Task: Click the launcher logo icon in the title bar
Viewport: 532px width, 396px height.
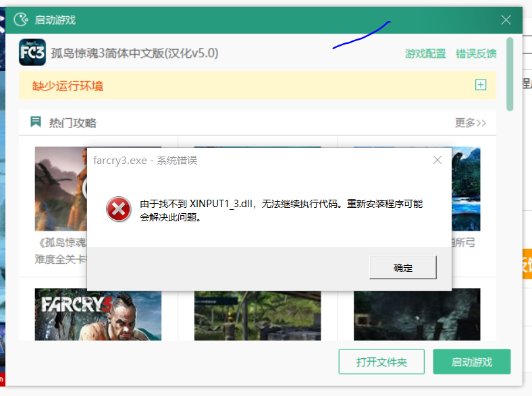Action: pyautogui.click(x=21, y=20)
